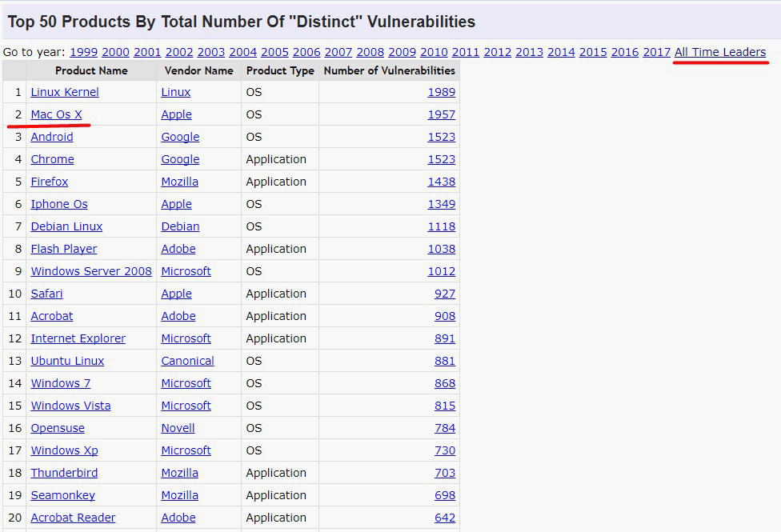Click the Canonical vendor link
This screenshot has width=781, height=532.
187,361
